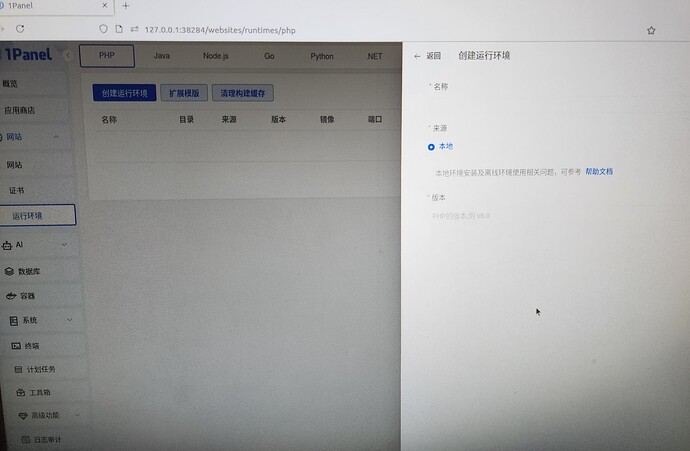The height and width of the screenshot is (451, 690).
Task: Click the 创建运行环境 button
Action: pyautogui.click(x=123, y=93)
